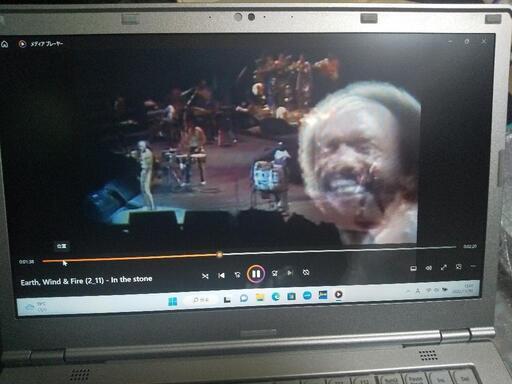The image size is (512, 384).
Task: Enter full screen mode
Action: coord(444,267)
